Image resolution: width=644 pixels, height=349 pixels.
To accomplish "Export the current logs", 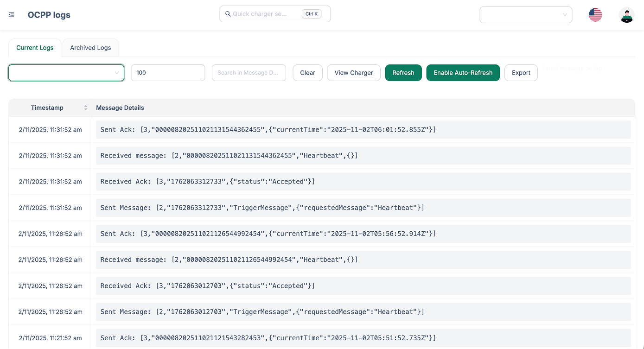I will point(521,73).
